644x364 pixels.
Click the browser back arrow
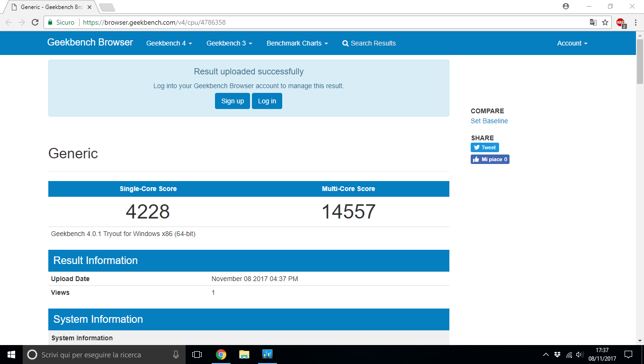coord(9,22)
